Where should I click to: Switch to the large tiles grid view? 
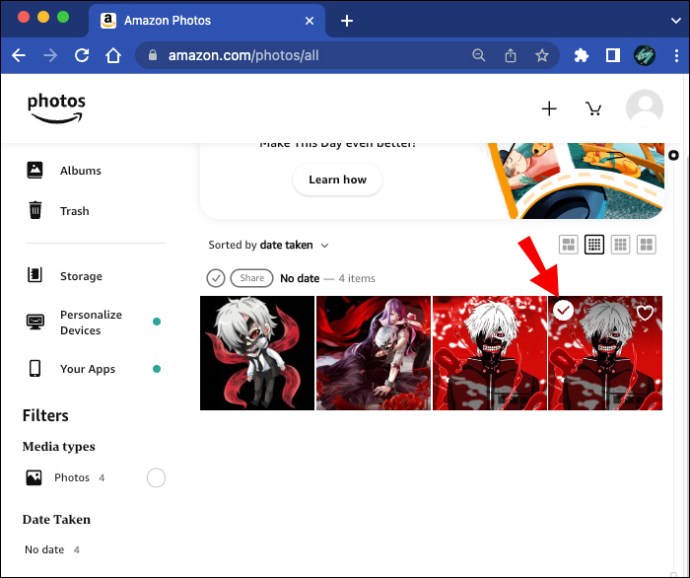646,244
